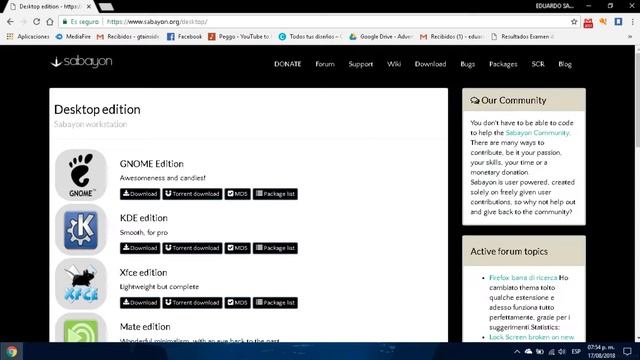The image size is (640, 360).
Task: Start GNOME Edition torrent download
Action: click(192, 194)
